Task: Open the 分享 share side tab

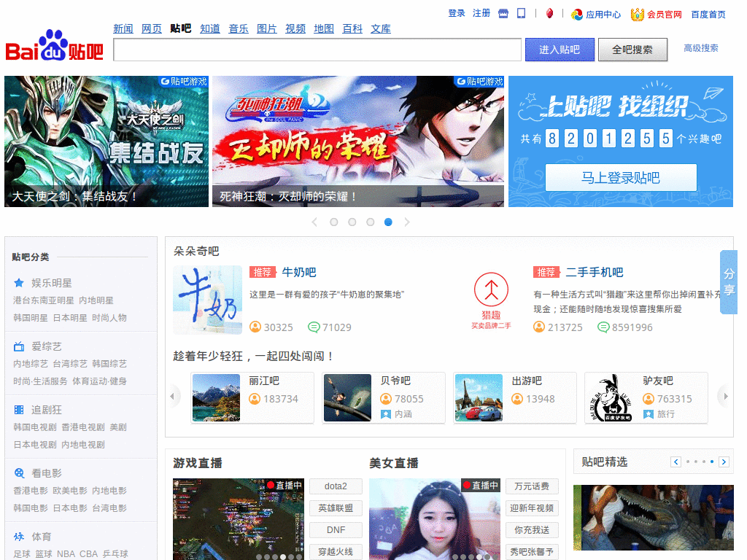Action: click(x=729, y=282)
